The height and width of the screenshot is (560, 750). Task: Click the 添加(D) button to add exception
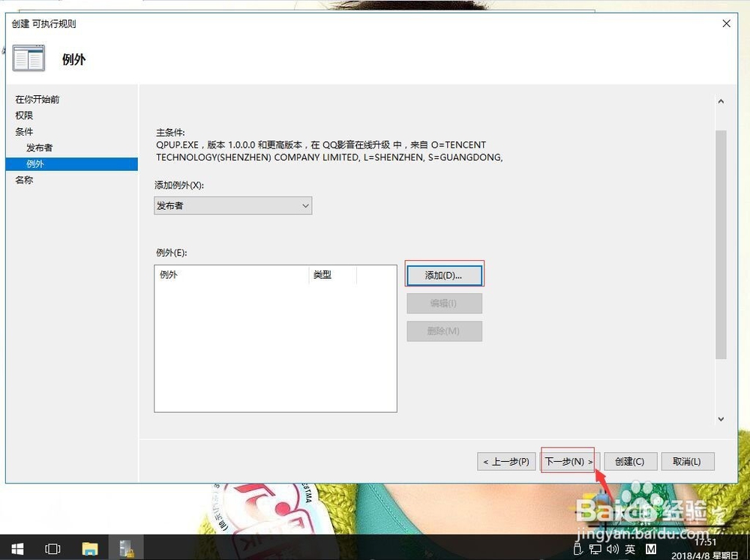(x=444, y=274)
